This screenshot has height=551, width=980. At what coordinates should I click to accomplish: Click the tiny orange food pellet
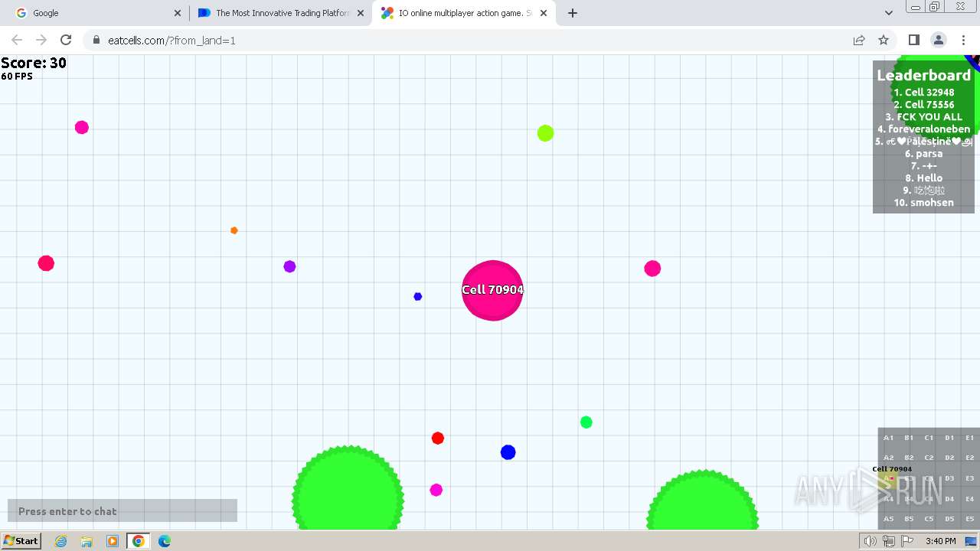click(x=234, y=230)
